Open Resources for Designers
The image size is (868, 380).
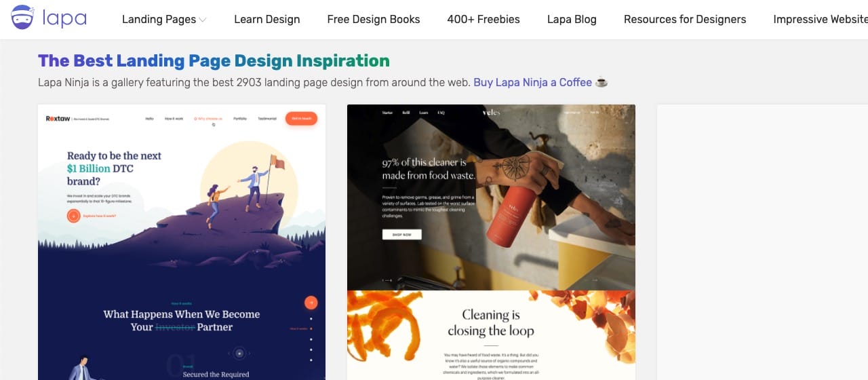[685, 19]
